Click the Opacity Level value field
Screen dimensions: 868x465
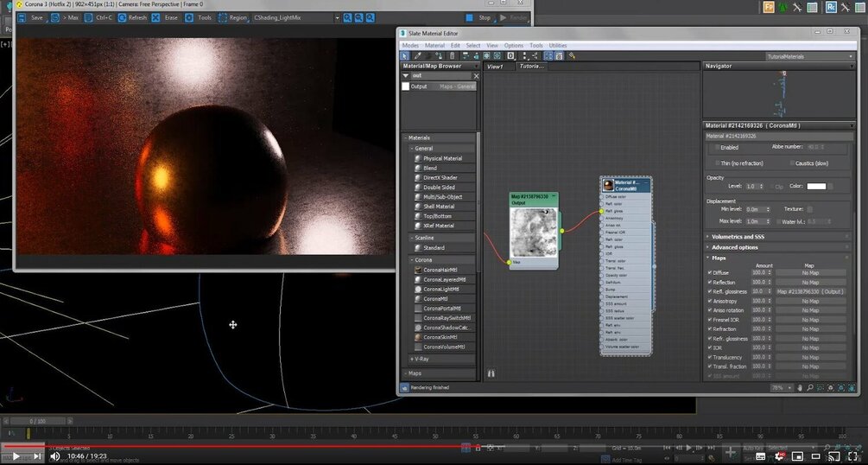coord(751,186)
